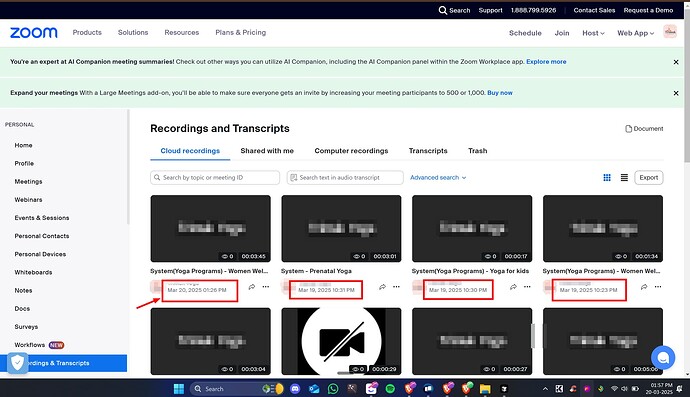The height and width of the screenshot is (397, 690).
Task: Open more options for Prenatal Yoga recording
Action: 396,287
